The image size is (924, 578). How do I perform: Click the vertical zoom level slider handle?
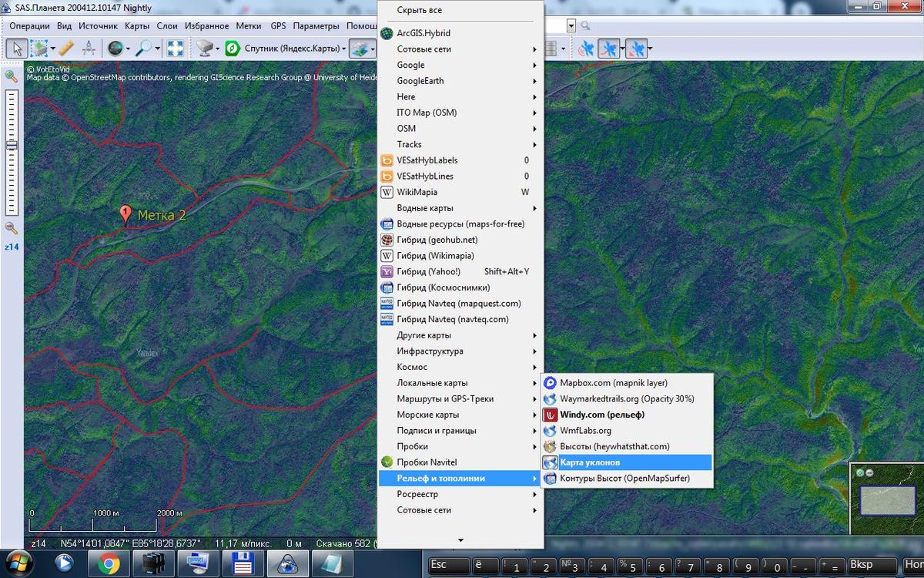tap(11, 144)
